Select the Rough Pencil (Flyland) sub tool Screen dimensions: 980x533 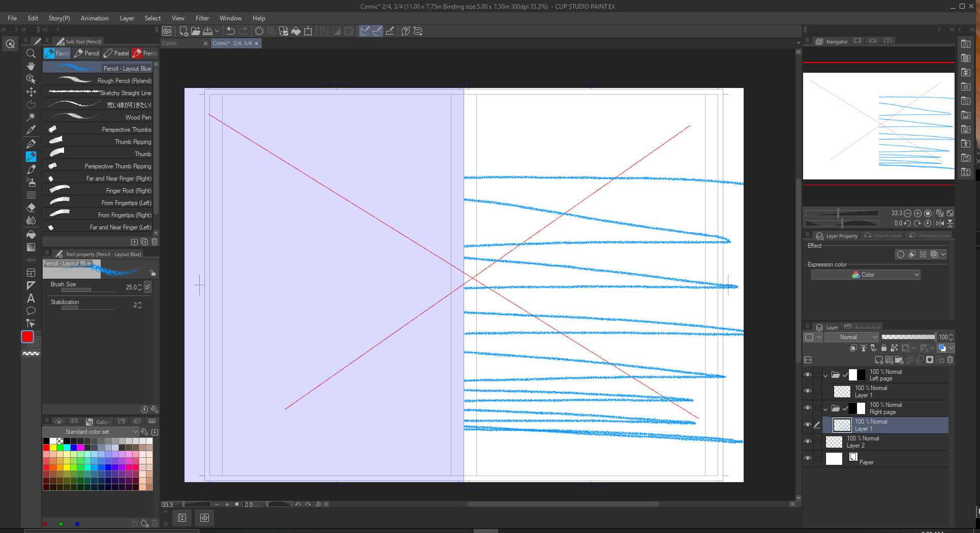click(98, 81)
